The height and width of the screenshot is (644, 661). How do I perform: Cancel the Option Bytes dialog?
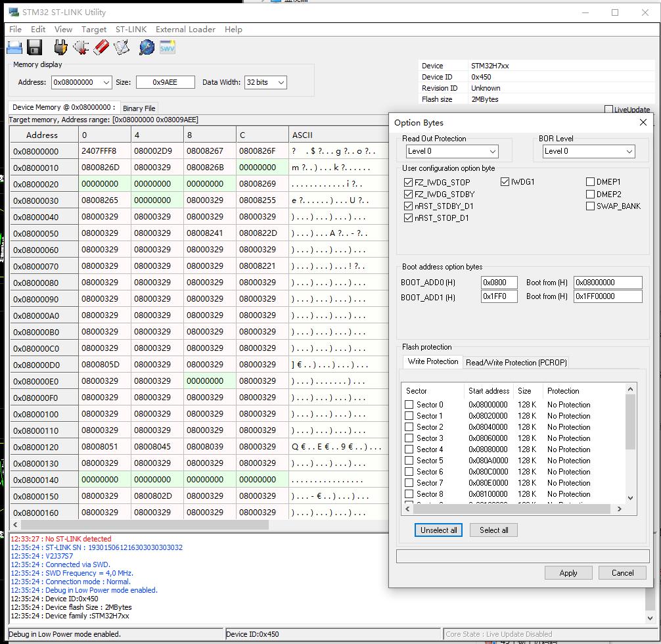pyautogui.click(x=622, y=573)
